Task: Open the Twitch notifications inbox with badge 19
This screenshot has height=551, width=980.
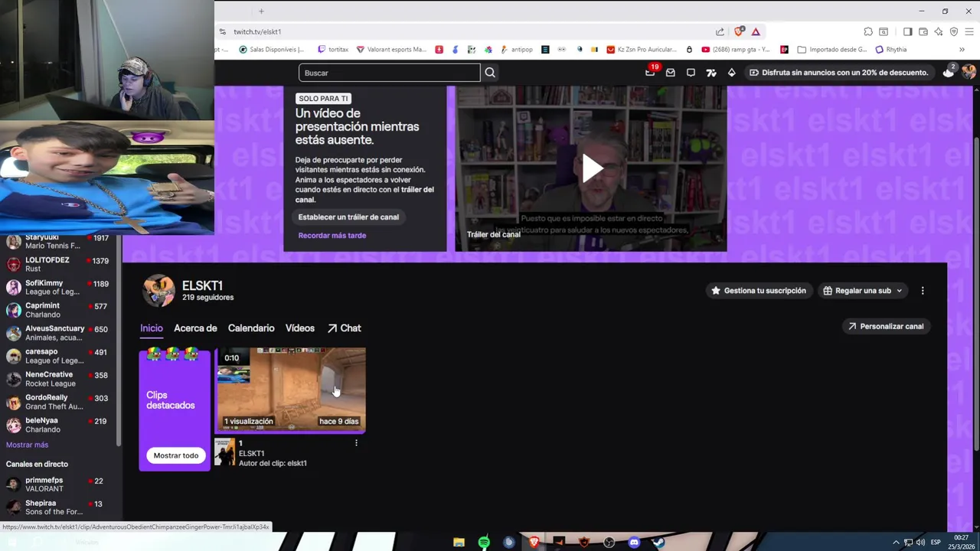Action: point(651,72)
